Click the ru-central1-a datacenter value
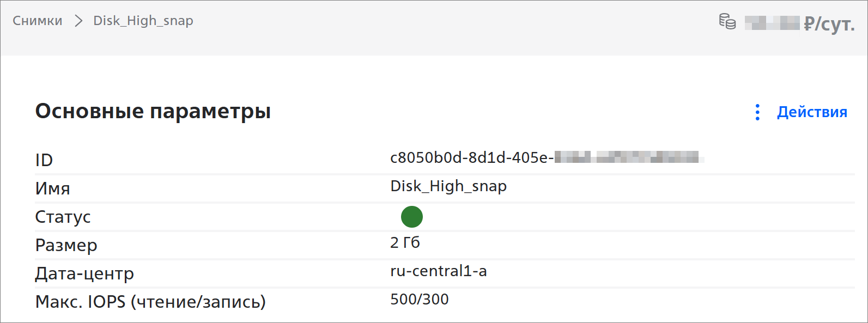This screenshot has width=868, height=323. point(439,271)
